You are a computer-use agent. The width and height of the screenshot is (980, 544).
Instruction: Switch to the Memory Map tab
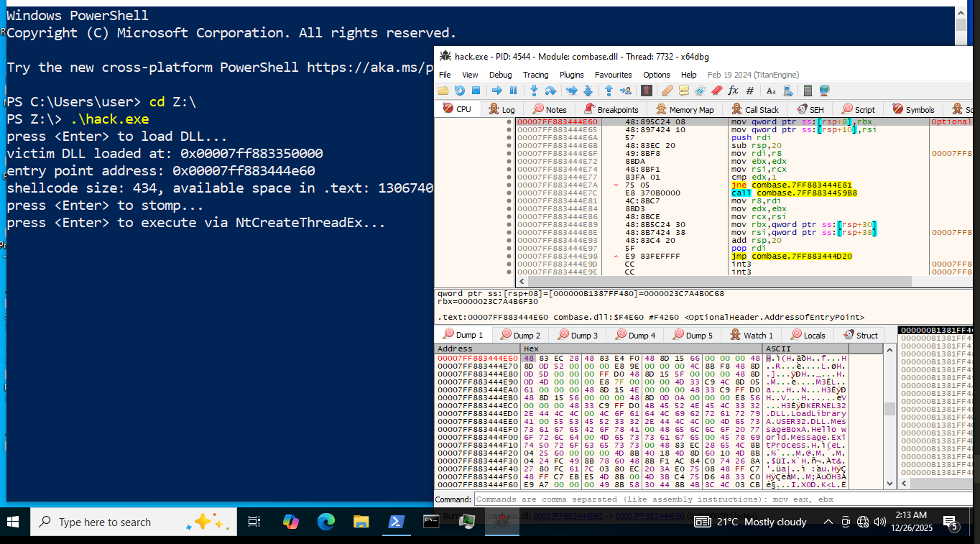(x=684, y=109)
